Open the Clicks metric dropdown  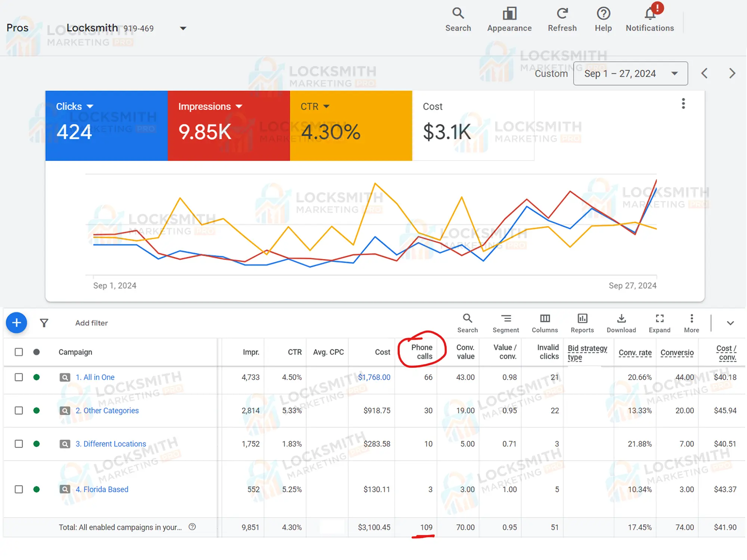90,106
